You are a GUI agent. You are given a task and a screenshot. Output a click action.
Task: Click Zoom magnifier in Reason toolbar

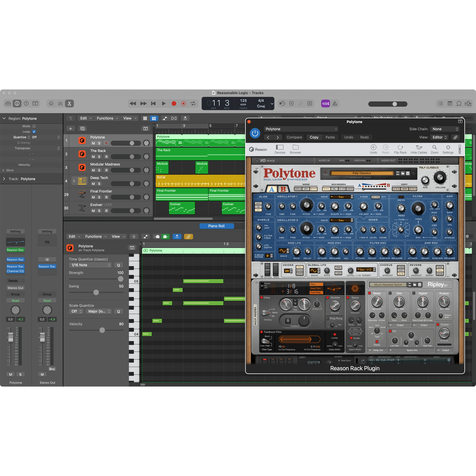(x=434, y=149)
